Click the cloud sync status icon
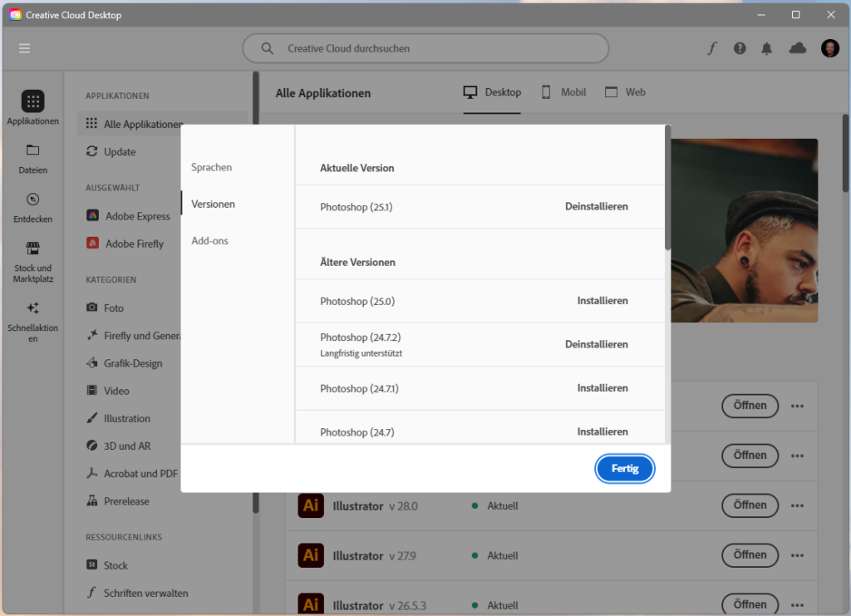The height and width of the screenshot is (616, 851). [798, 48]
